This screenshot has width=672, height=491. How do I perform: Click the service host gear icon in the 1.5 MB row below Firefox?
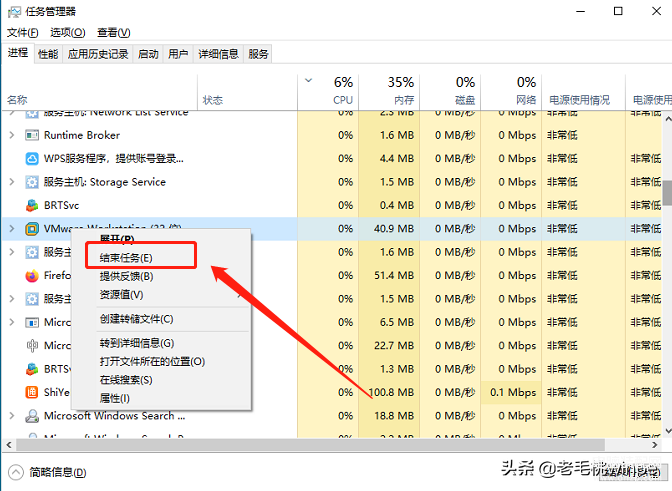[32, 299]
